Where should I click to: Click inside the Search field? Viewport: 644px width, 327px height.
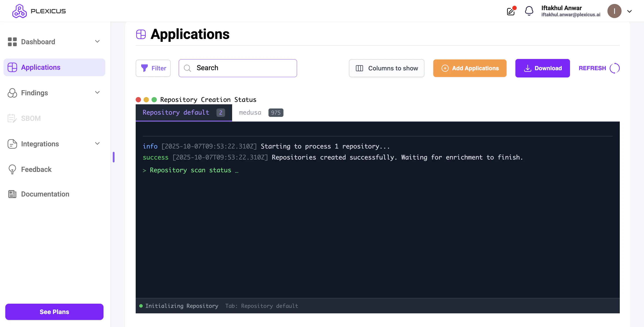(x=238, y=68)
